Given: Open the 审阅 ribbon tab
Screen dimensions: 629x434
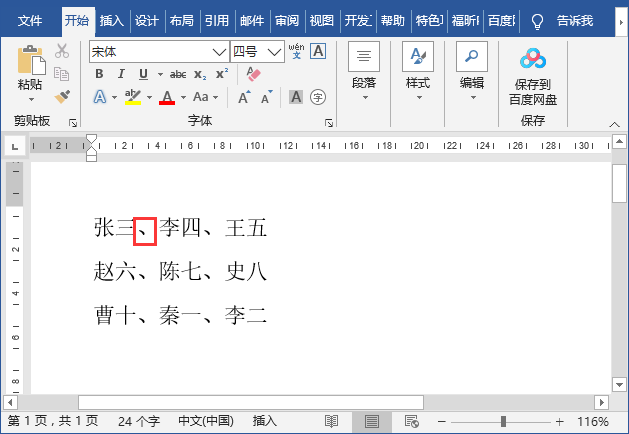Looking at the screenshot, I should coord(286,20).
